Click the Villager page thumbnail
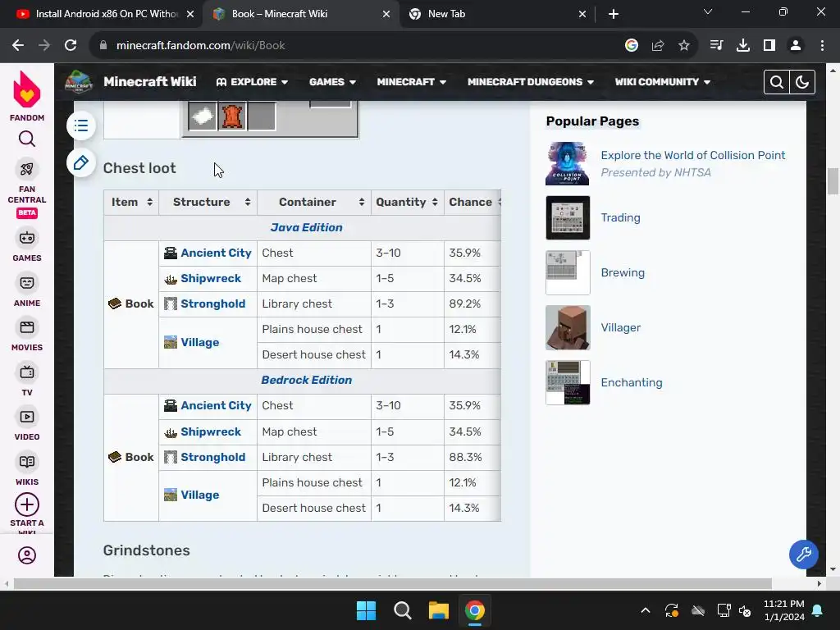The image size is (840, 630). tap(568, 327)
